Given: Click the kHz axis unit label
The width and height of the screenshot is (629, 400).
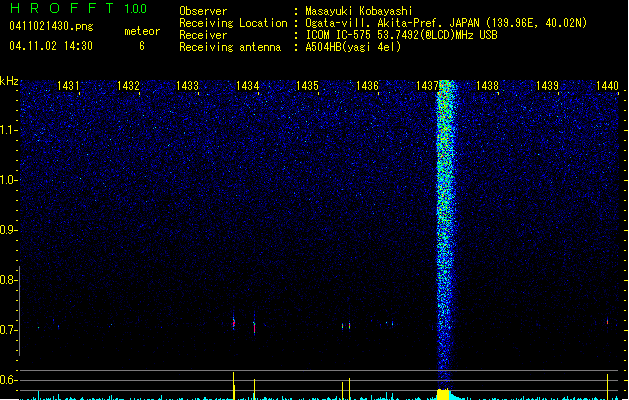Looking at the screenshot, I should click(9, 81).
